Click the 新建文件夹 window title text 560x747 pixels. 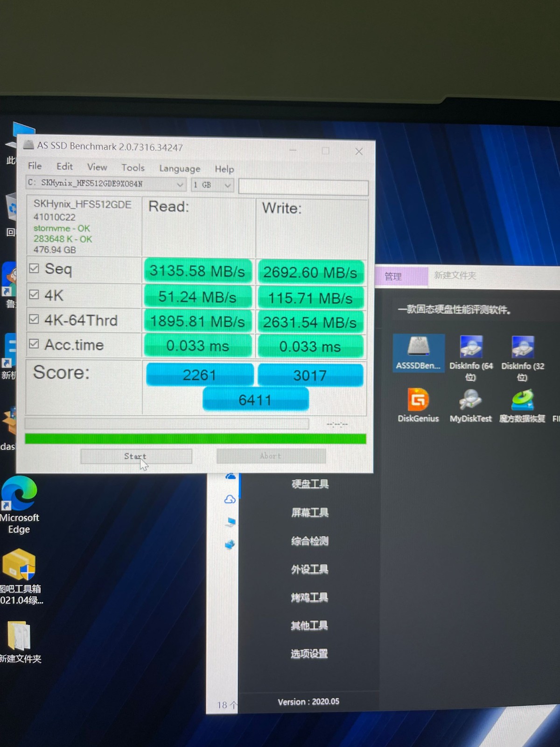point(455,275)
